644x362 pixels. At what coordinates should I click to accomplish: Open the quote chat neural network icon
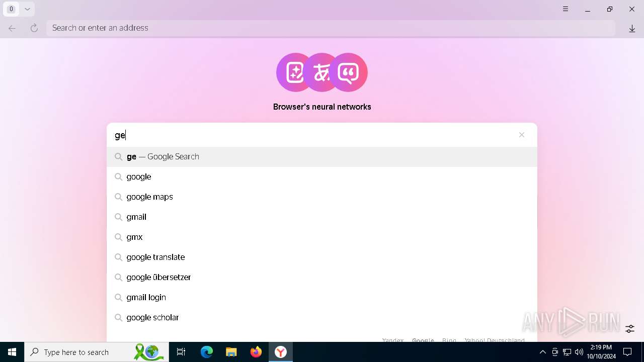tap(349, 72)
